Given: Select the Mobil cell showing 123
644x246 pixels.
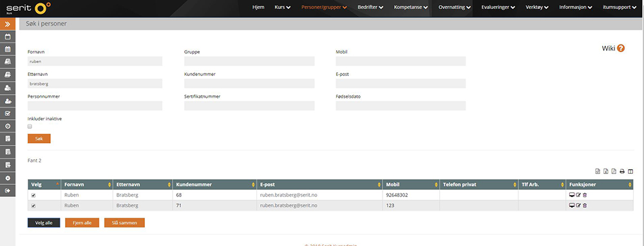Looking at the screenshot, I should 411,205.
